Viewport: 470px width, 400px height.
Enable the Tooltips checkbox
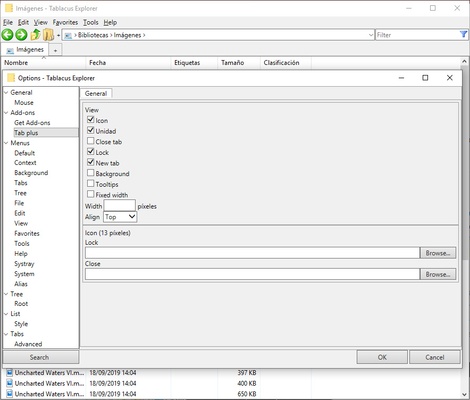tap(90, 183)
